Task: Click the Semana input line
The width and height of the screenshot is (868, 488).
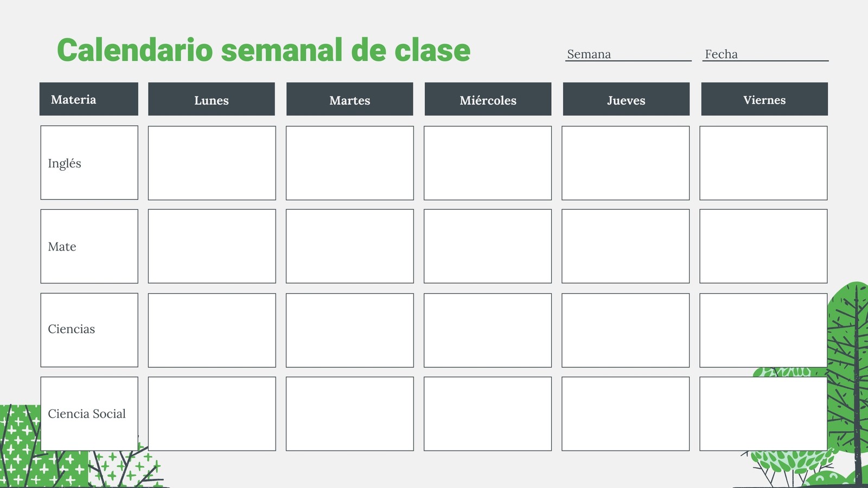Action: [x=628, y=55]
